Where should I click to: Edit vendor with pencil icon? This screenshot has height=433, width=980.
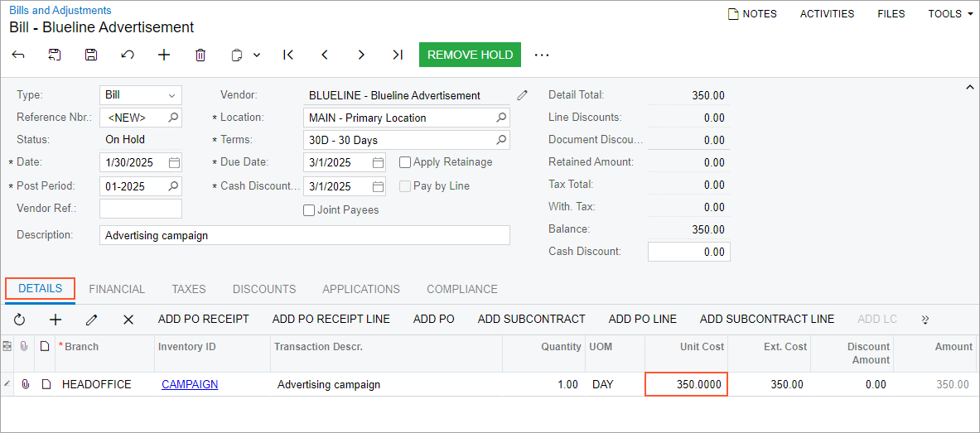522,95
